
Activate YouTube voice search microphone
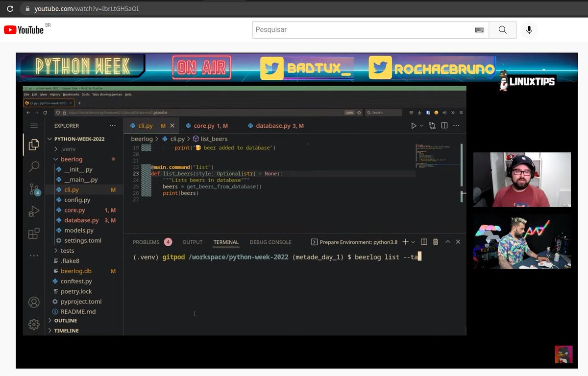529,30
